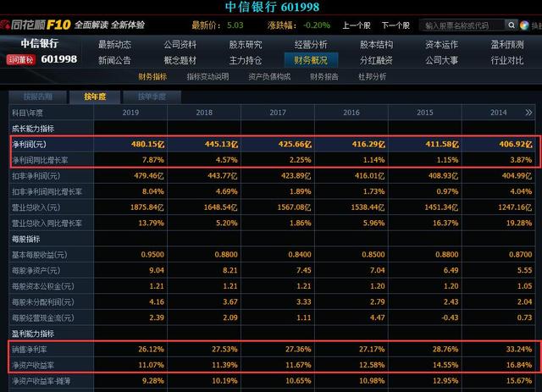Open 概念题材 section

(180, 60)
